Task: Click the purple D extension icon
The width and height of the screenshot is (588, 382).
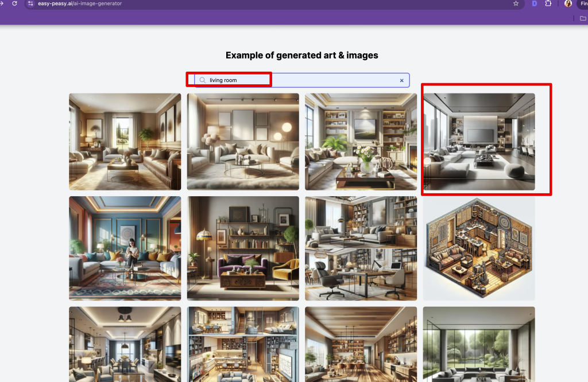Action: (x=534, y=3)
